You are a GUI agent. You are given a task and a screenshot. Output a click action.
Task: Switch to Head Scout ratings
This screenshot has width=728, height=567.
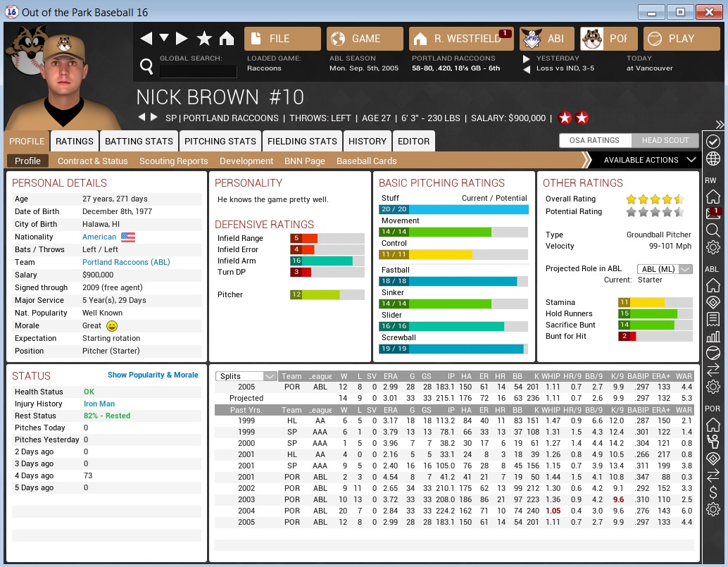(665, 140)
